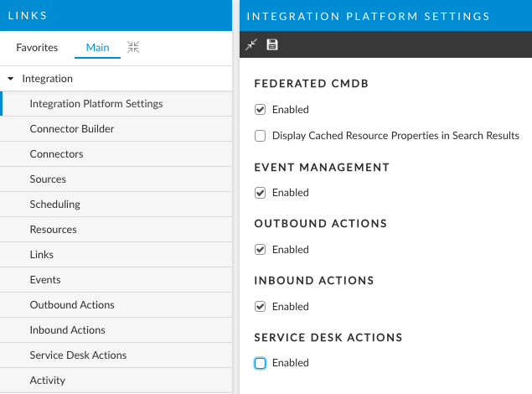
Task: Open the Activity sidebar item
Action: 47,381
